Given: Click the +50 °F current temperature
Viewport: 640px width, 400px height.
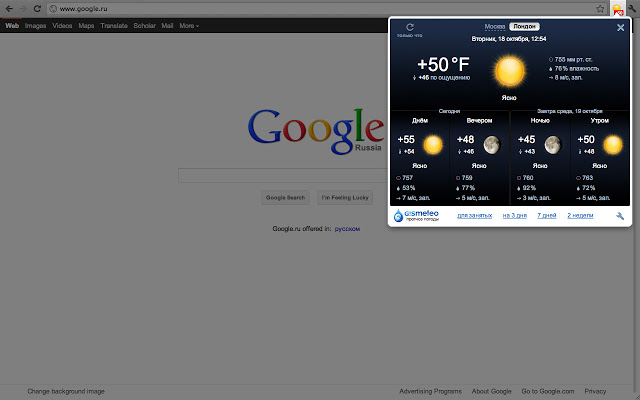Looking at the screenshot, I should coord(443,64).
